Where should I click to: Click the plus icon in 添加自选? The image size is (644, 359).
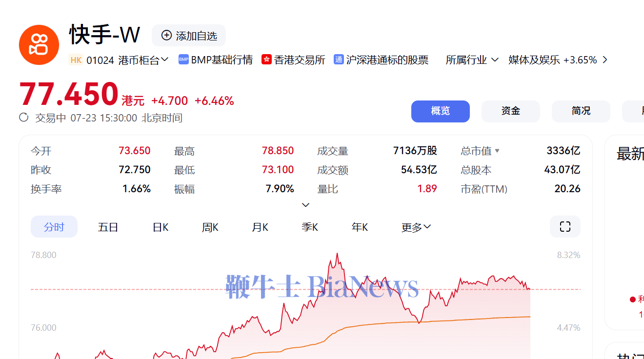click(x=167, y=36)
